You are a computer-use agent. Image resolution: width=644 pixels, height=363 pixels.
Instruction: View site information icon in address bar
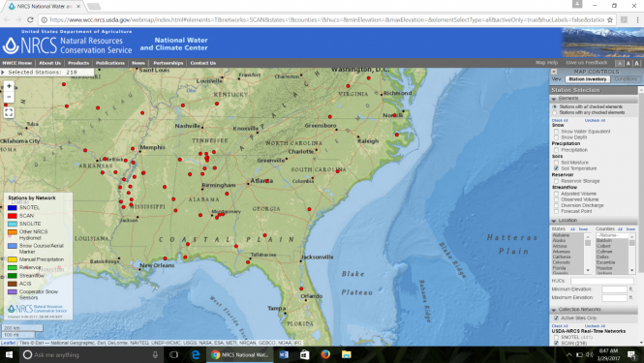(44, 19)
